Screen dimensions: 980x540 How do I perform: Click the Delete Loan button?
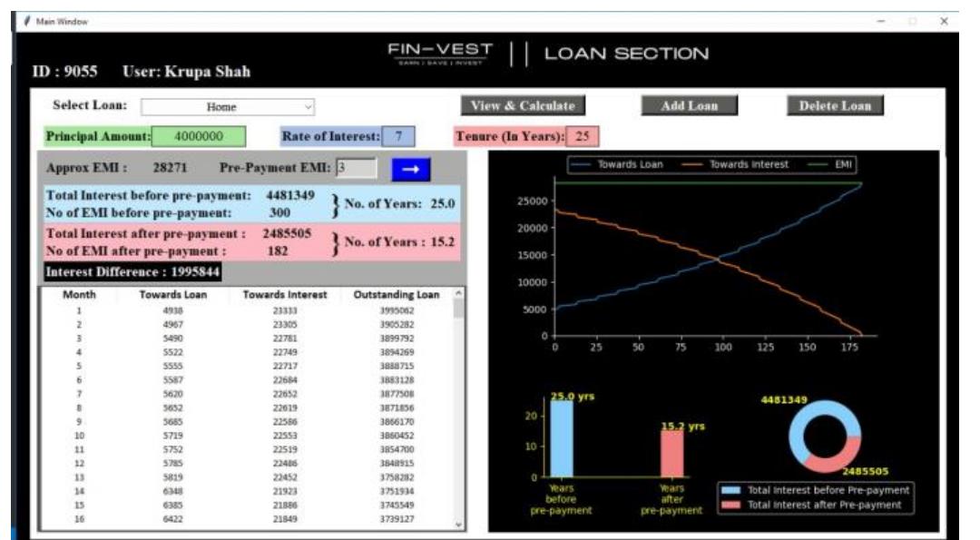834,106
